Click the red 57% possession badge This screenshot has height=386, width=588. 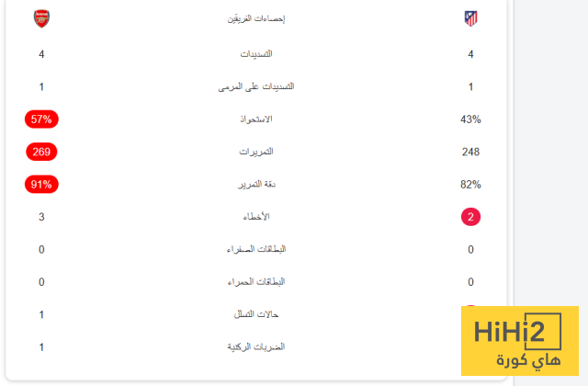pyautogui.click(x=41, y=119)
